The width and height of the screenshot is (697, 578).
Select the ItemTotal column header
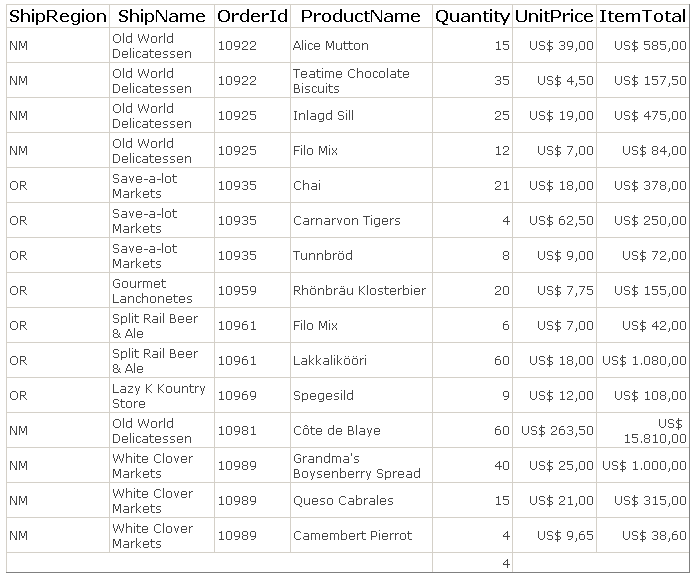click(643, 16)
